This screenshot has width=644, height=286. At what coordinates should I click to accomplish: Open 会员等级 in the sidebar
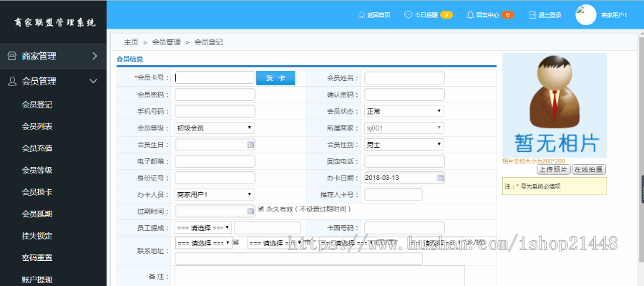click(37, 170)
